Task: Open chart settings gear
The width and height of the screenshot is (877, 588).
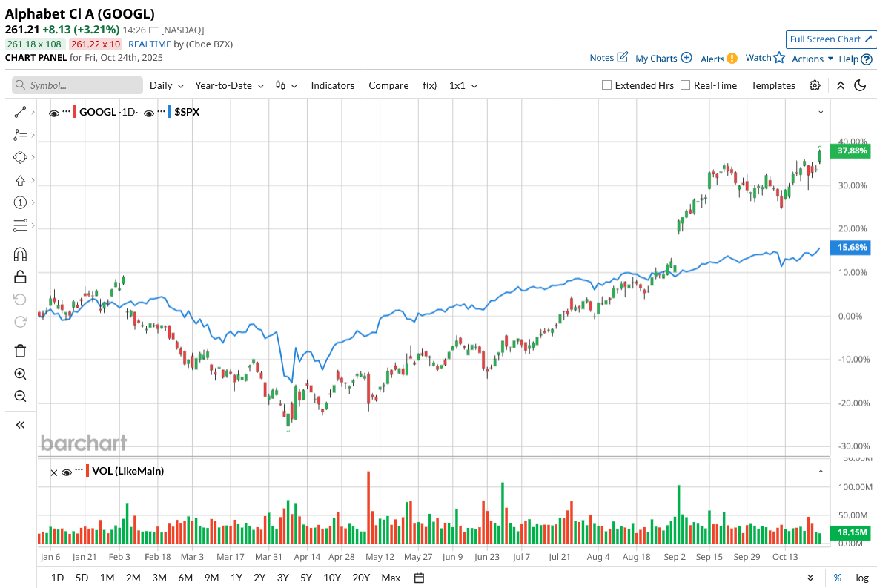Action: [x=815, y=85]
